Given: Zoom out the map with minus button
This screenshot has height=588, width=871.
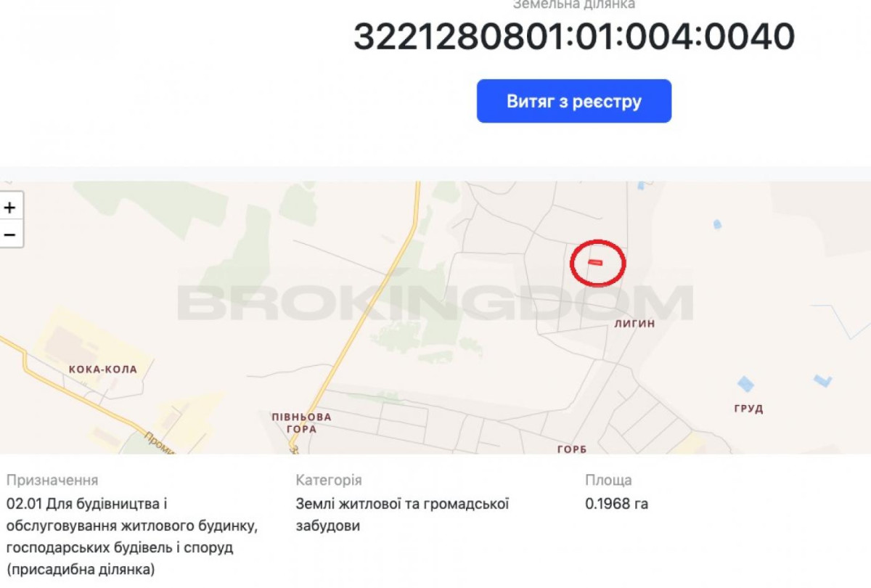Looking at the screenshot, I should [x=10, y=234].
